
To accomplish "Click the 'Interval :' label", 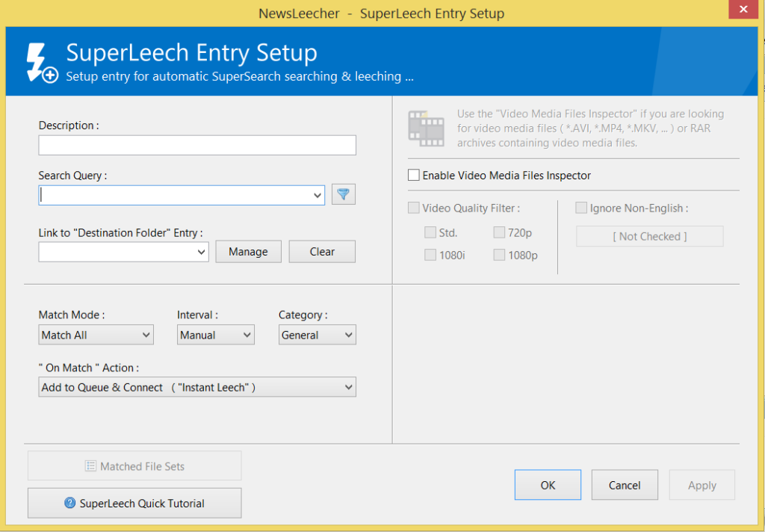I will point(197,315).
